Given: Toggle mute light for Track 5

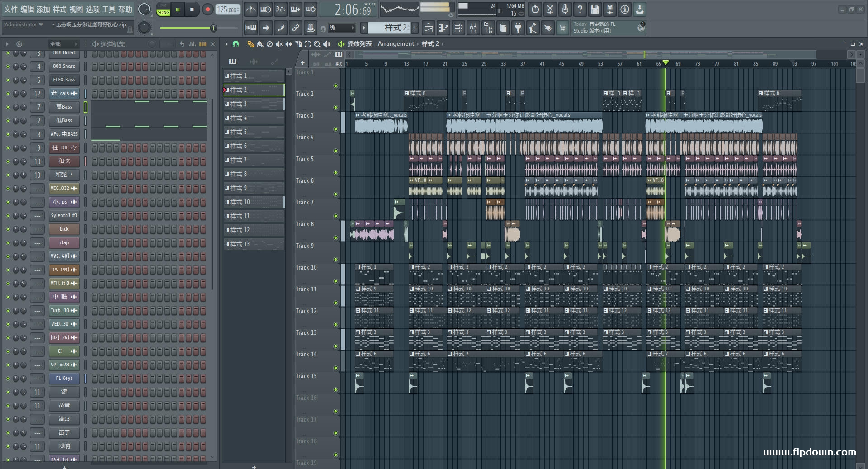Looking at the screenshot, I should pos(335,172).
